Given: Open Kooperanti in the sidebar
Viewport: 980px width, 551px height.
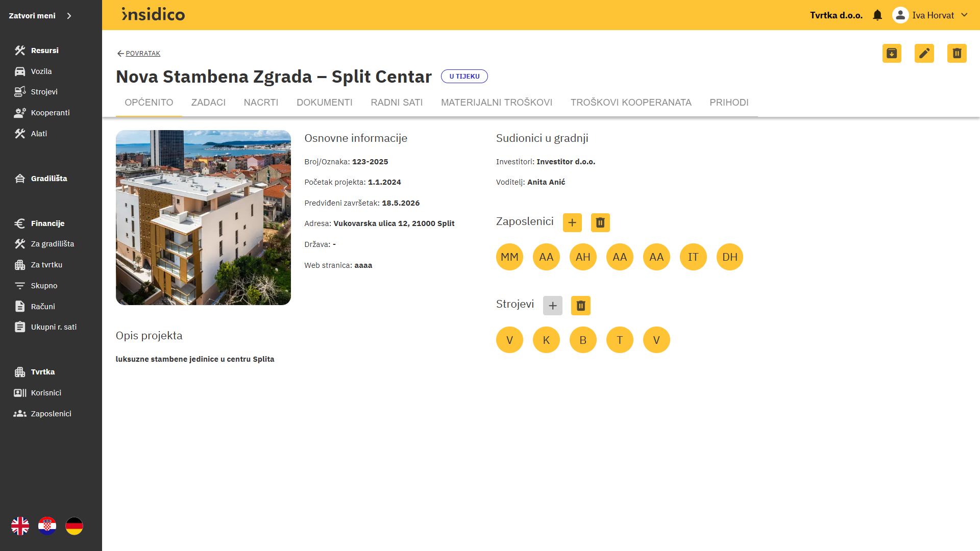Looking at the screenshot, I should pos(50,113).
